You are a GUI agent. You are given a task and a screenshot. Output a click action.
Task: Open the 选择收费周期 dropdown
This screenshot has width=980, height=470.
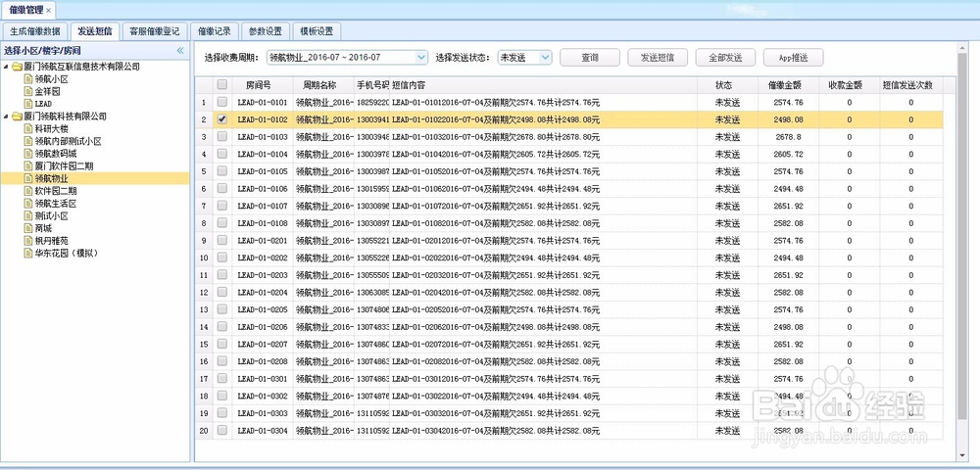421,58
